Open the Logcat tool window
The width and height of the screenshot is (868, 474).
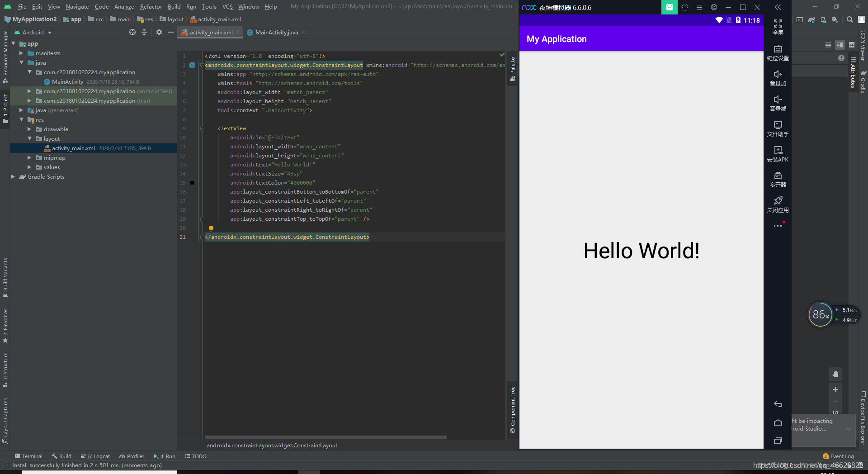(x=95, y=456)
